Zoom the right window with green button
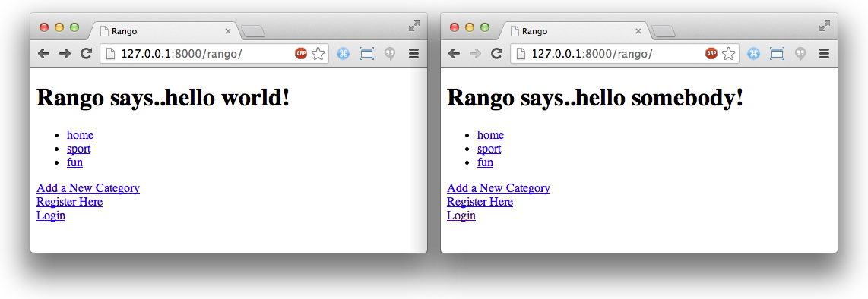Viewport: 868px width, 299px height. [x=485, y=27]
